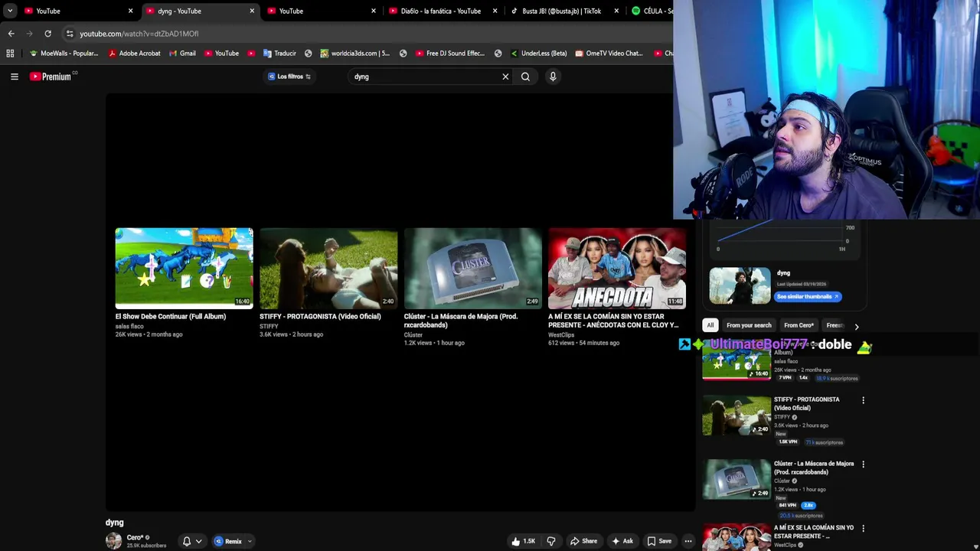This screenshot has height=551, width=980.
Task: Click the 'Los filtros' extension button
Action: point(289,77)
